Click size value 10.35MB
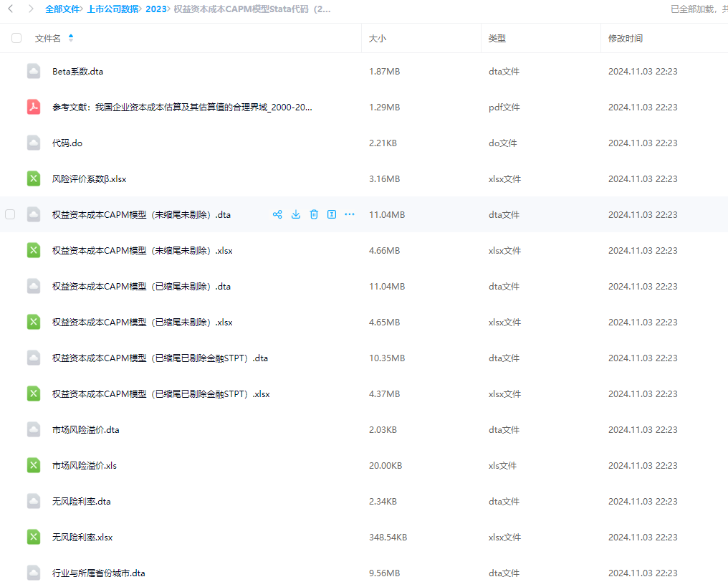The image size is (728, 587). pyautogui.click(x=387, y=358)
